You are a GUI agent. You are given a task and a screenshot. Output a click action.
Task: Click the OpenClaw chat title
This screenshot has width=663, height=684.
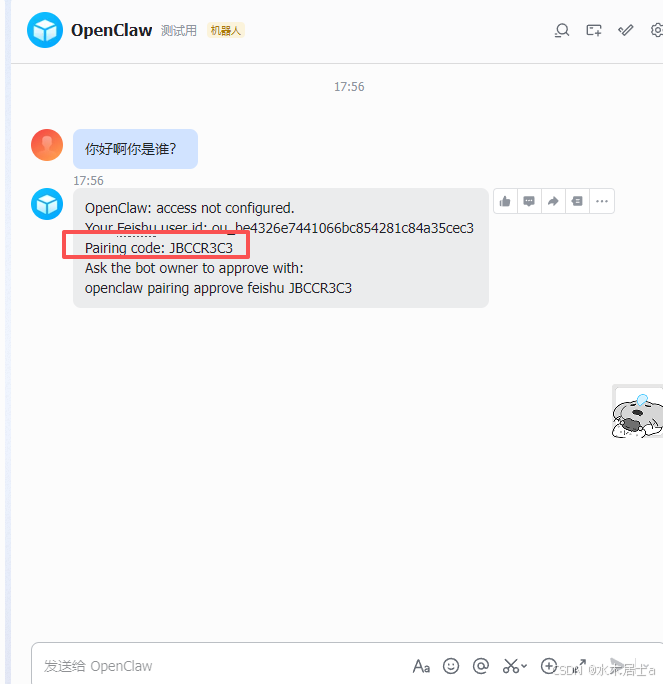(111, 30)
